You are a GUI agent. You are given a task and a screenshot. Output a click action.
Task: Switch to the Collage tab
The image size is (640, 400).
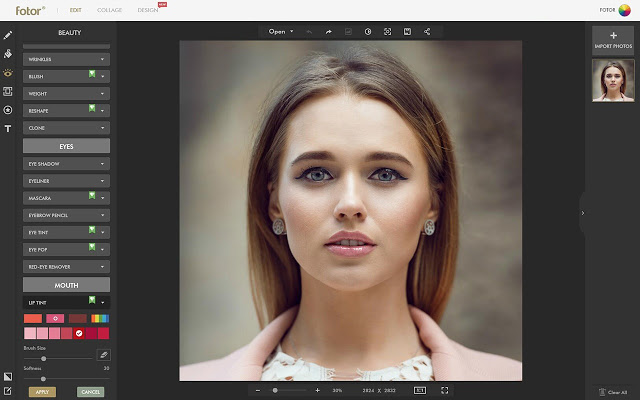point(109,10)
